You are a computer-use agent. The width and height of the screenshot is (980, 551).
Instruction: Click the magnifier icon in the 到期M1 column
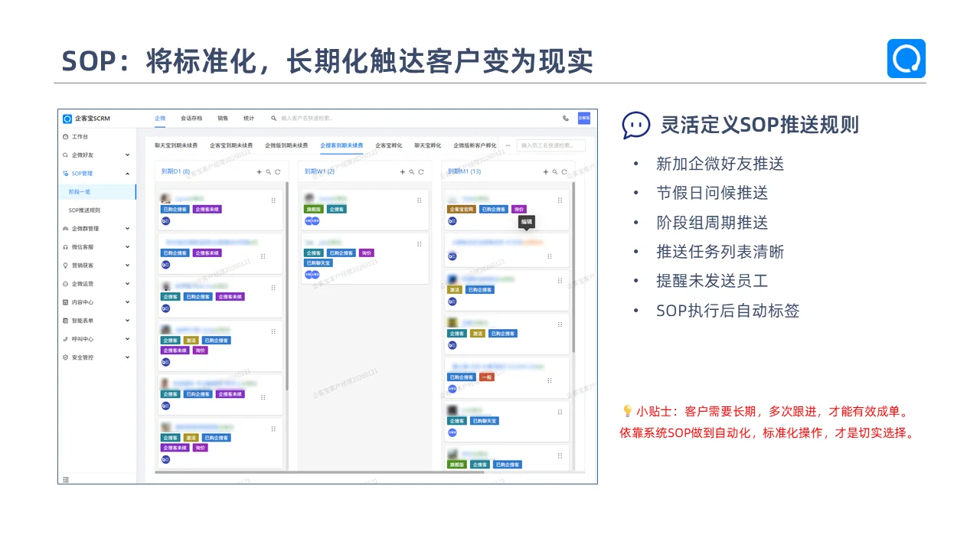(x=555, y=172)
